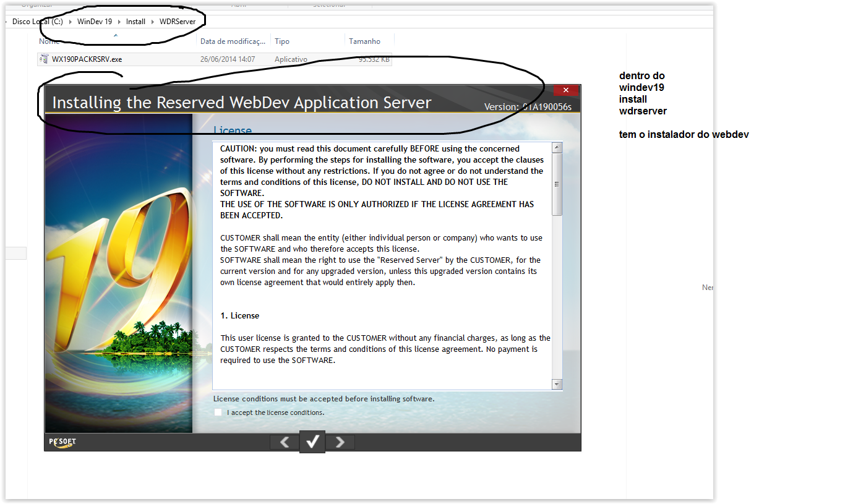Sort Explorer list by Data de modificação

[233, 41]
